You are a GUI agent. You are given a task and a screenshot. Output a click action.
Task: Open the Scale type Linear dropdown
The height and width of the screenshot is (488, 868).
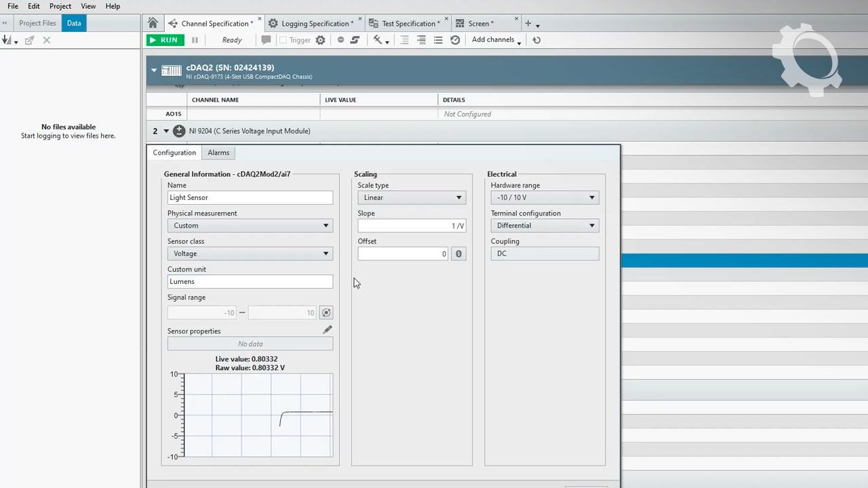[x=411, y=197]
